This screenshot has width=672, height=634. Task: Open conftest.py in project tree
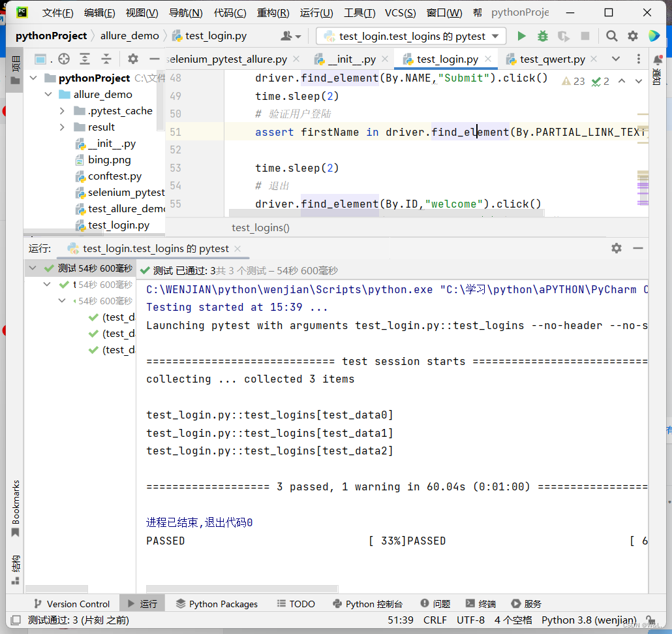114,176
